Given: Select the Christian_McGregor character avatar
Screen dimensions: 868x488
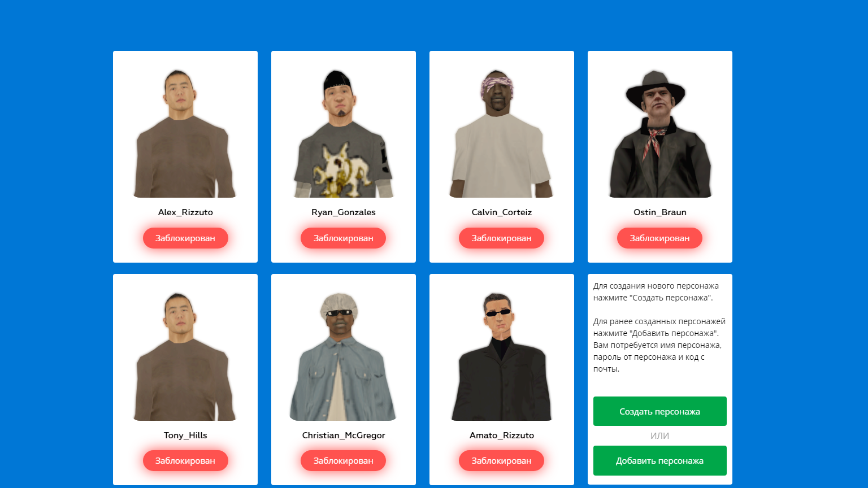Looking at the screenshot, I should pos(344,356).
